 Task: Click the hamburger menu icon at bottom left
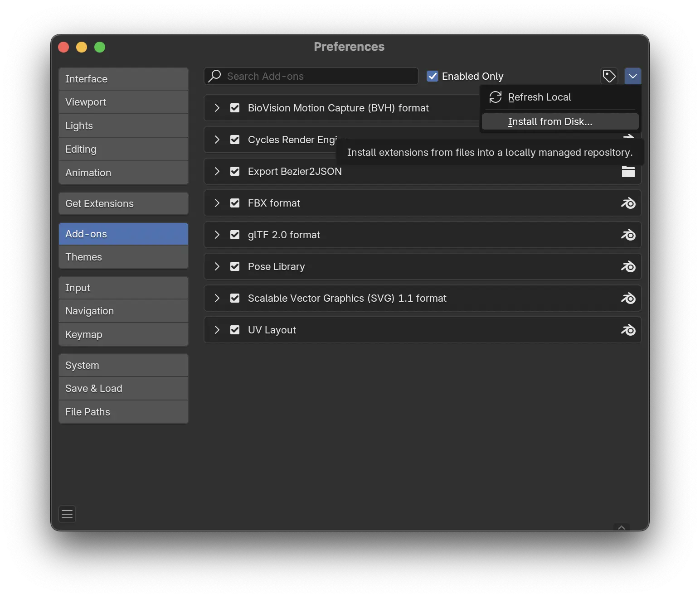tap(67, 514)
